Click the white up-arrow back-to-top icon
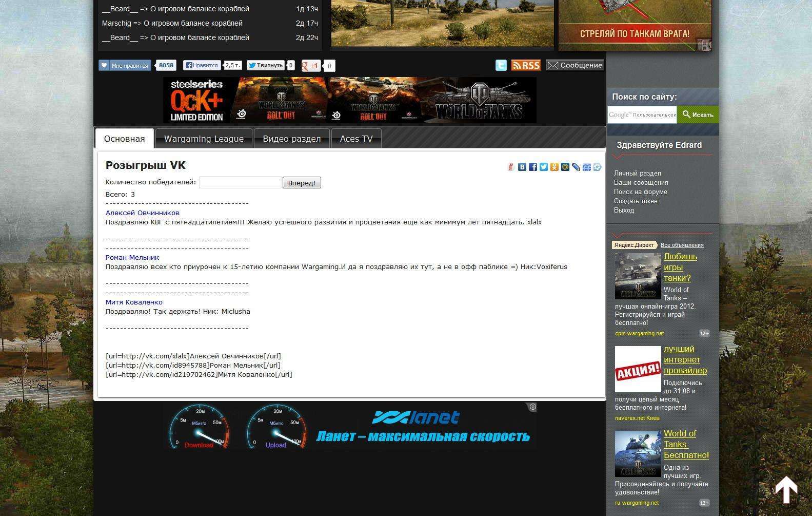 coord(786,490)
